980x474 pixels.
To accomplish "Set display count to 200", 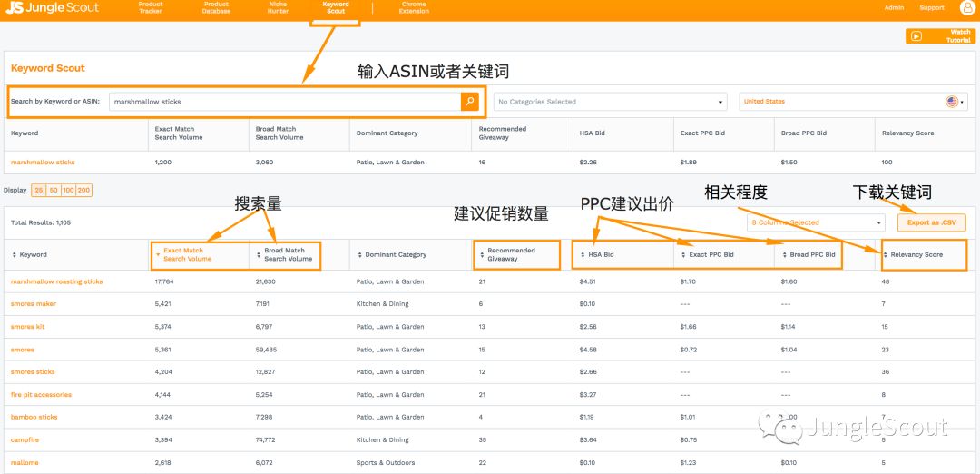I will click(84, 191).
